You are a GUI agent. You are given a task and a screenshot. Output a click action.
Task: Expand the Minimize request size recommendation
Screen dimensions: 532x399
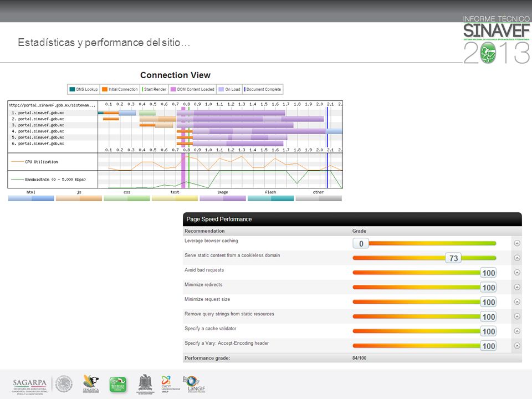[x=516, y=301]
